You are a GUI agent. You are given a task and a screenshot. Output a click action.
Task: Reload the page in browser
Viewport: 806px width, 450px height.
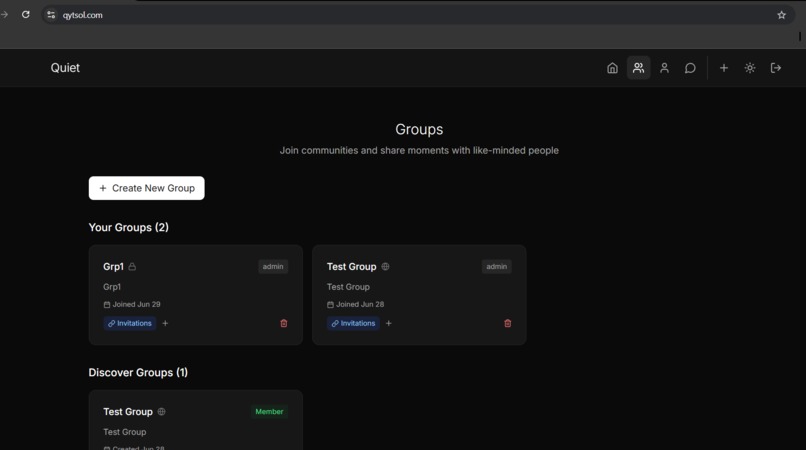pyautogui.click(x=26, y=14)
